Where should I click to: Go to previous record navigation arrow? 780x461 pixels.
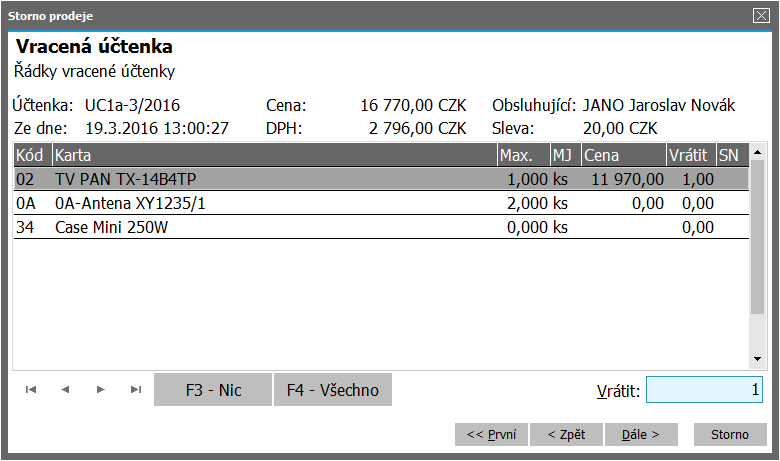[x=65, y=390]
